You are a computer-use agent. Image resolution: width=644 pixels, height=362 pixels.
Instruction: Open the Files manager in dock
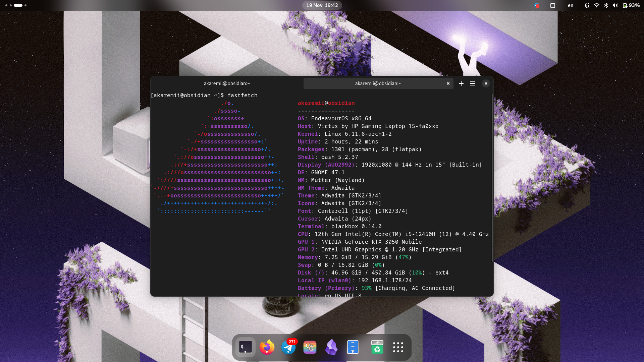point(353,347)
